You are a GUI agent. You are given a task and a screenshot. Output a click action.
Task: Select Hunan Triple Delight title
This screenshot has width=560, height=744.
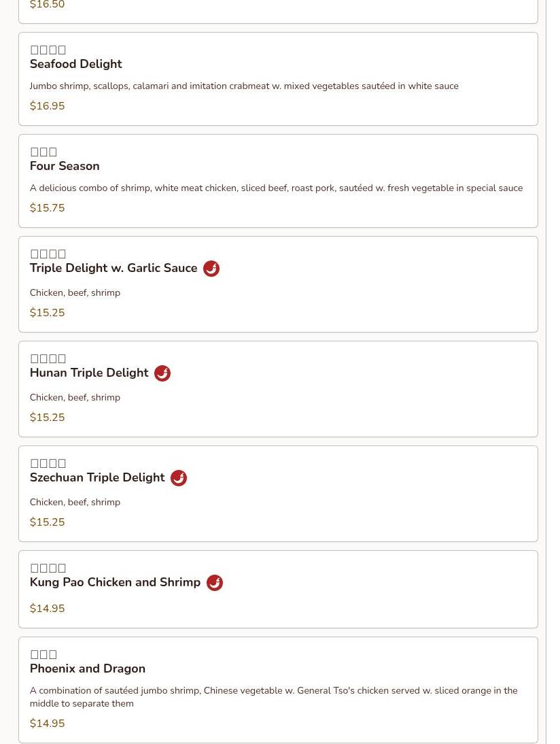point(89,373)
